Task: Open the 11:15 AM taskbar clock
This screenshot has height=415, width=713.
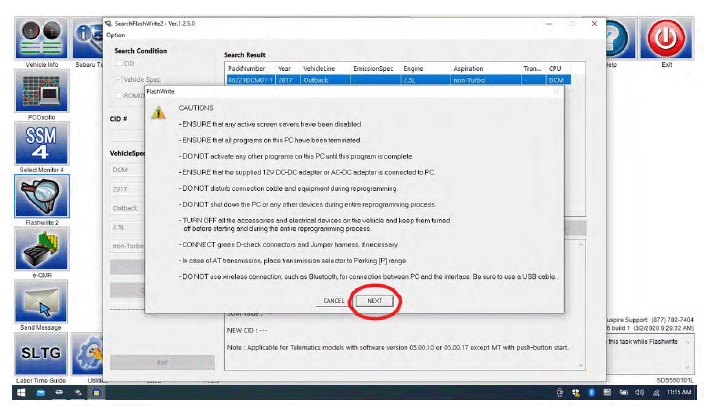Action: click(679, 392)
